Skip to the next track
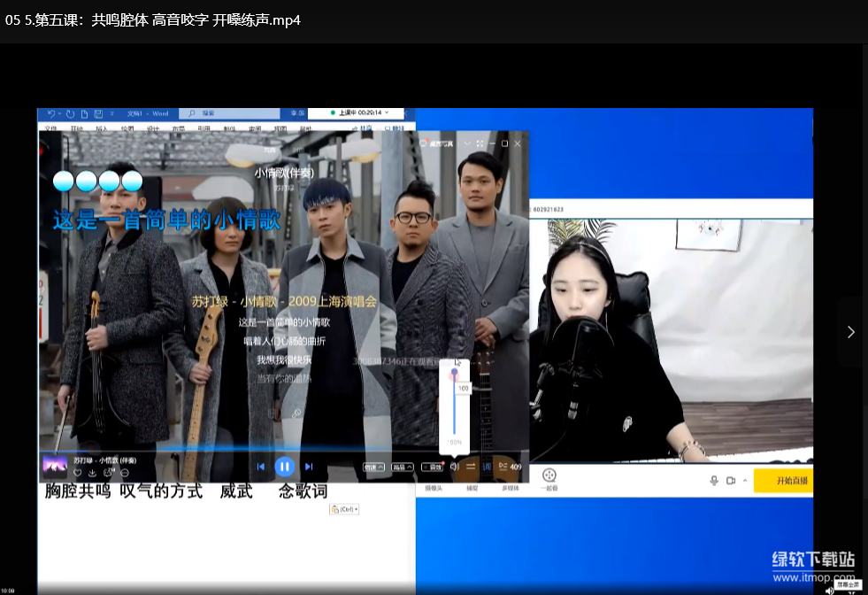This screenshot has height=595, width=868. (x=309, y=467)
